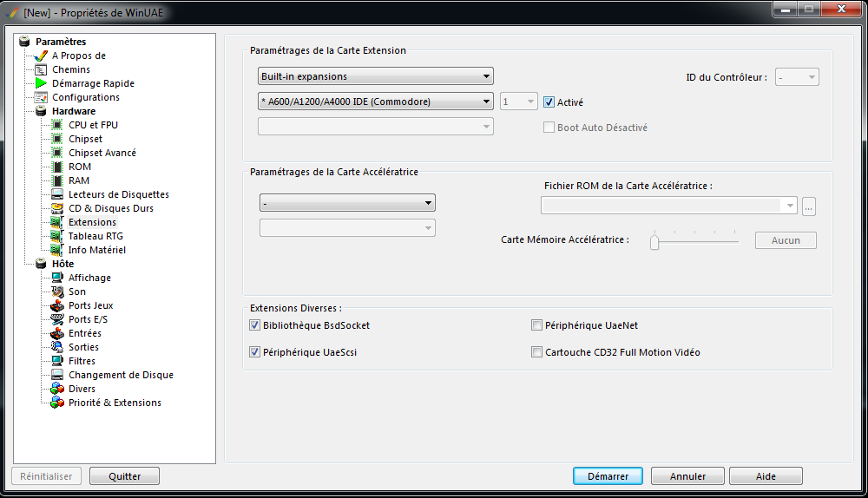Select Démarrage Rapide in settings tree

(x=93, y=83)
